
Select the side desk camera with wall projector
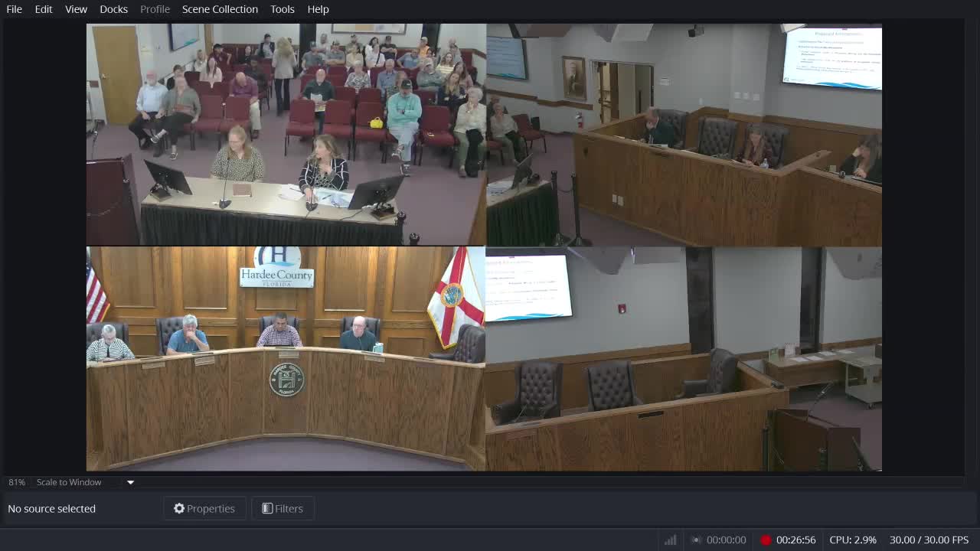684,135
